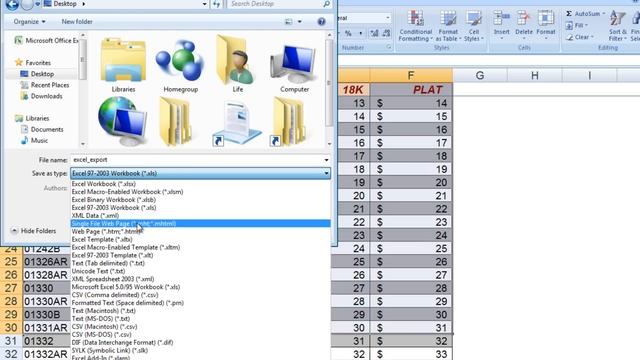Open the File name history dropdown arrow

click(x=326, y=160)
